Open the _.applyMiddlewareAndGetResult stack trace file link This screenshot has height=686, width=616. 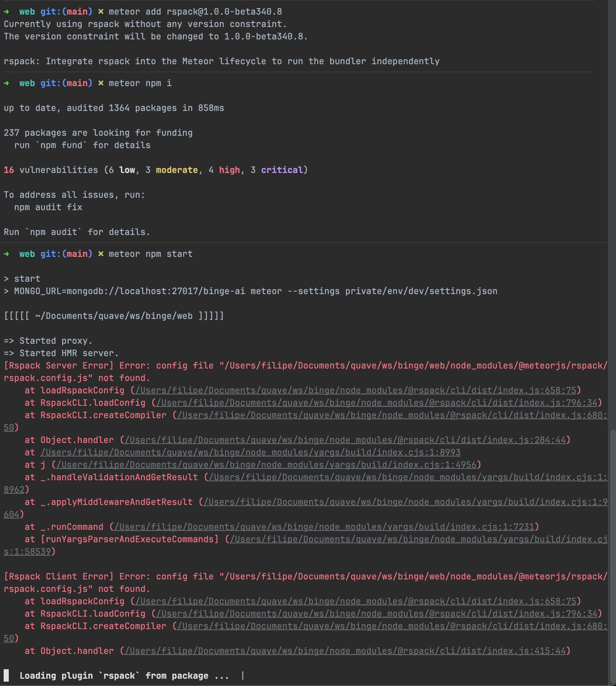[405, 502]
